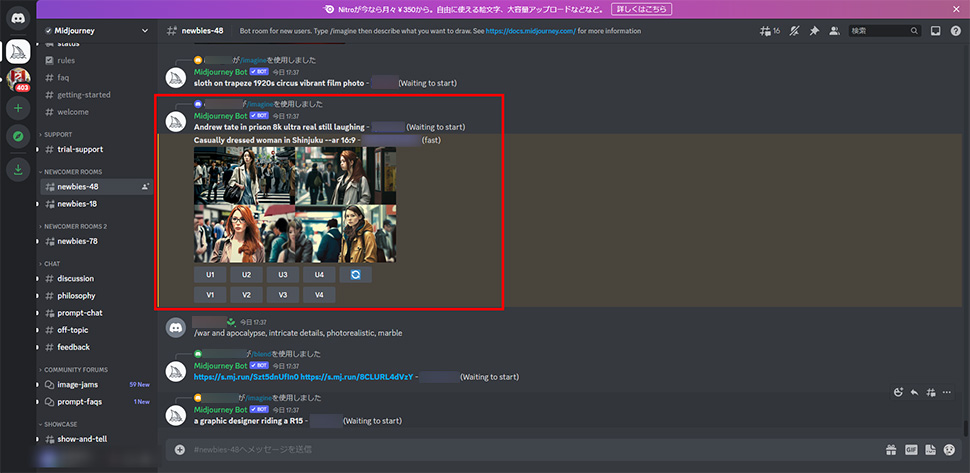This screenshot has width=970, height=473.
Task: Open the inbox icon in header
Action: (x=936, y=31)
